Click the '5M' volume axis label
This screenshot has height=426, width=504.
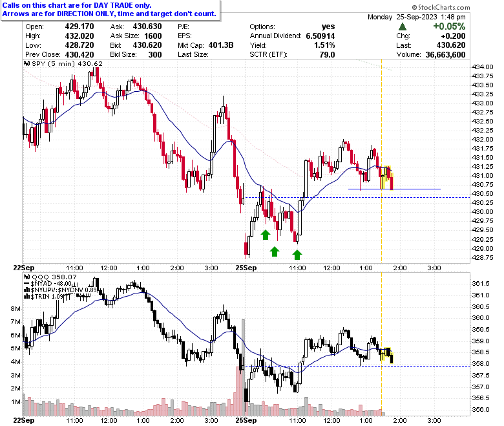coord(16,348)
